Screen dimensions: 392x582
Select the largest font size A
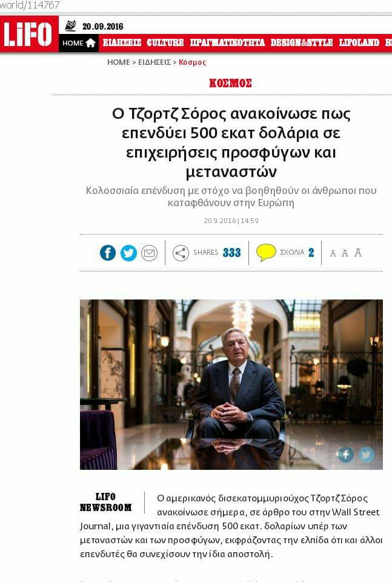tap(358, 253)
